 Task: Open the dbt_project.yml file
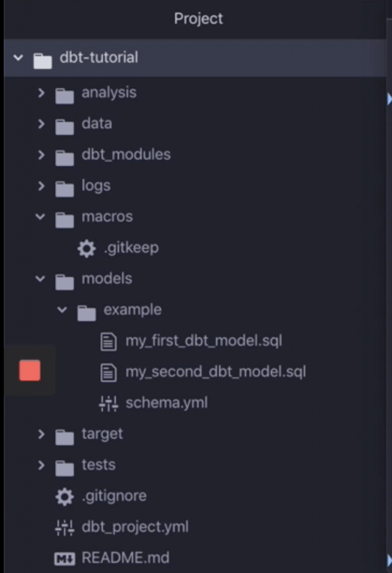coord(135,527)
